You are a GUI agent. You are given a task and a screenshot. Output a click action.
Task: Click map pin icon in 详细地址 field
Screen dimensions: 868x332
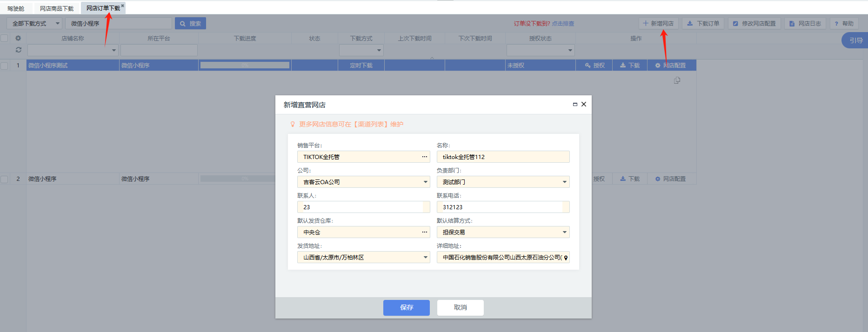[x=566, y=258]
